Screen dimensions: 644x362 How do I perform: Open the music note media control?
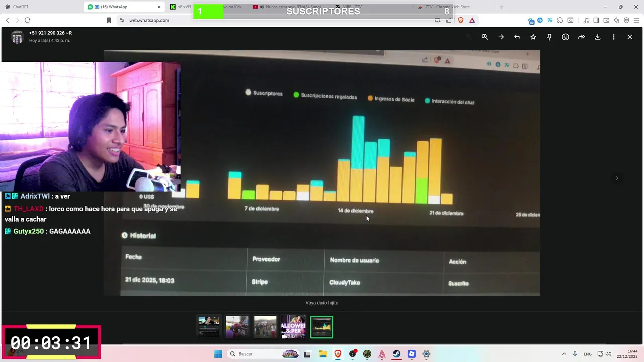[586, 20]
